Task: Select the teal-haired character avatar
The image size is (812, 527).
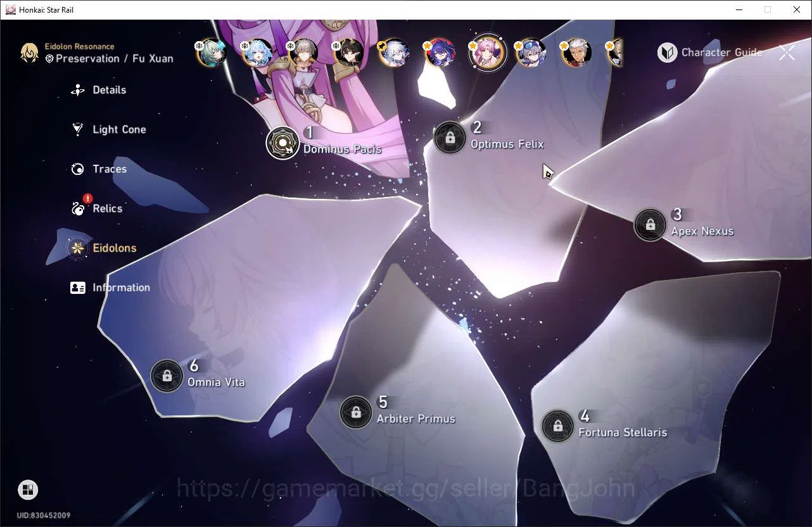Action: pyautogui.click(x=212, y=53)
